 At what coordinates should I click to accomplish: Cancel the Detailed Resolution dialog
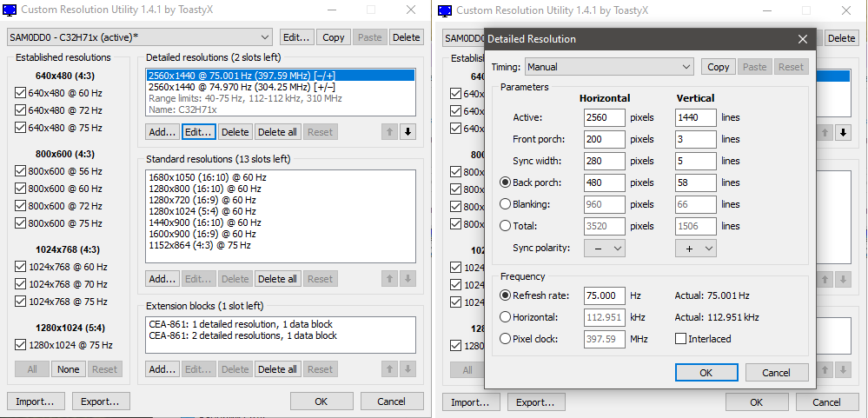click(x=777, y=373)
